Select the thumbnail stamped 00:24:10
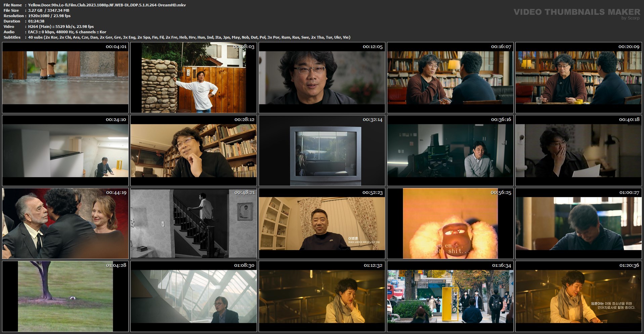644x334 pixels. click(x=65, y=151)
